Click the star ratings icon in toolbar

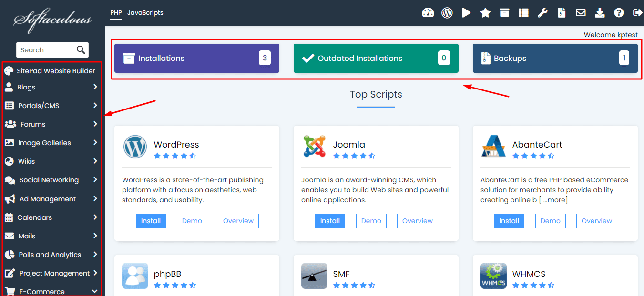pyautogui.click(x=485, y=13)
